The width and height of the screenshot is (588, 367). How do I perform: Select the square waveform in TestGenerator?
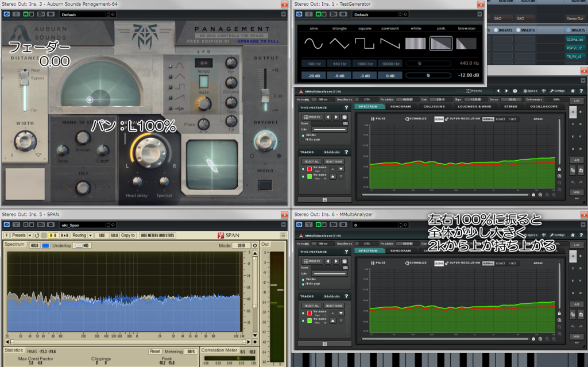(365, 43)
